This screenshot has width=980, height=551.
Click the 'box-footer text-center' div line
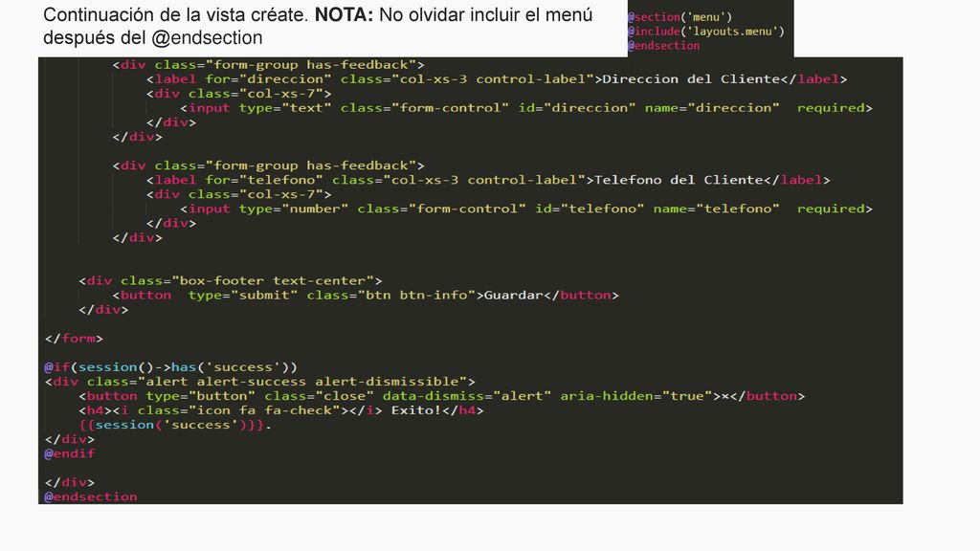click(230, 281)
